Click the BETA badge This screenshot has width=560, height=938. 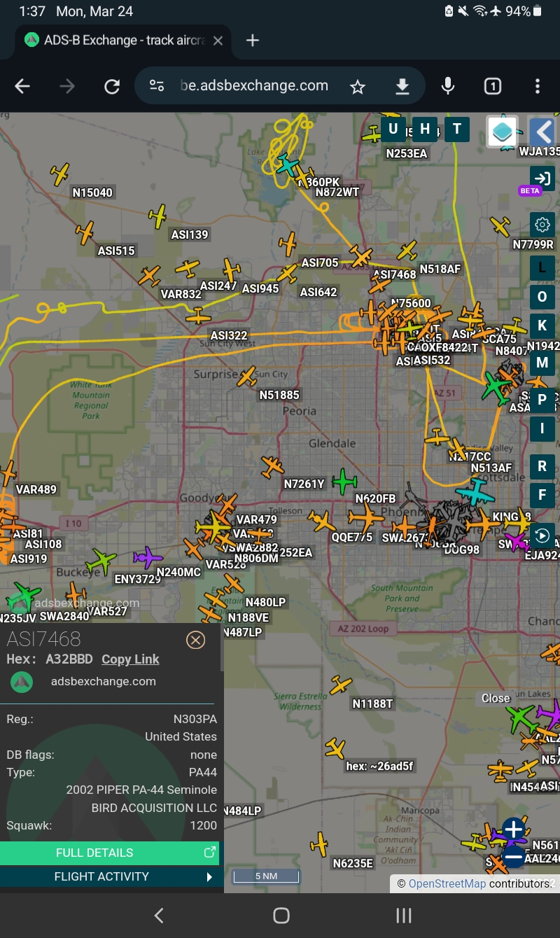pyautogui.click(x=530, y=190)
